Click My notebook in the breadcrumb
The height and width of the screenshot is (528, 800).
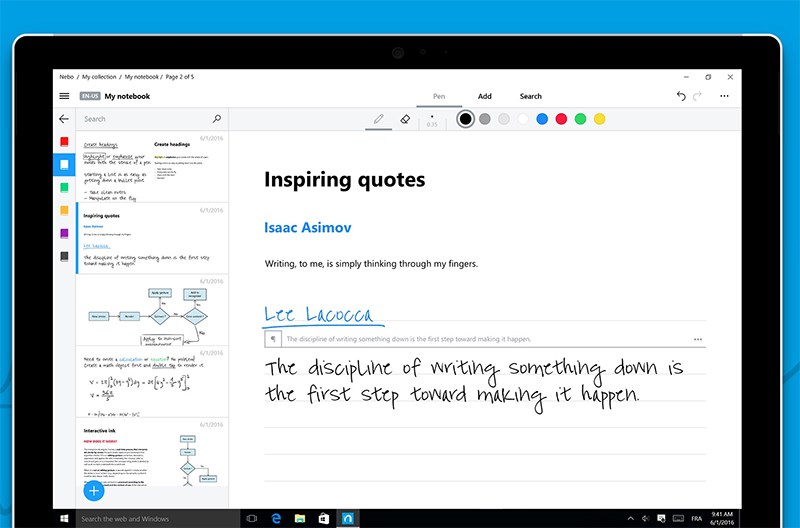(x=141, y=77)
